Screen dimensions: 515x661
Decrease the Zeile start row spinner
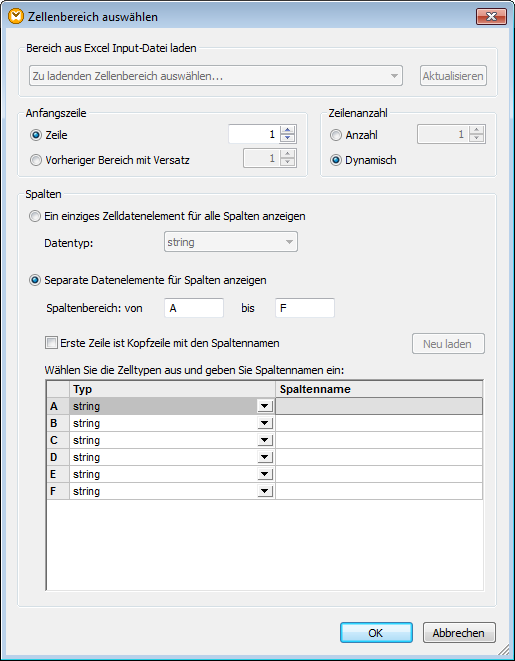[287, 139]
